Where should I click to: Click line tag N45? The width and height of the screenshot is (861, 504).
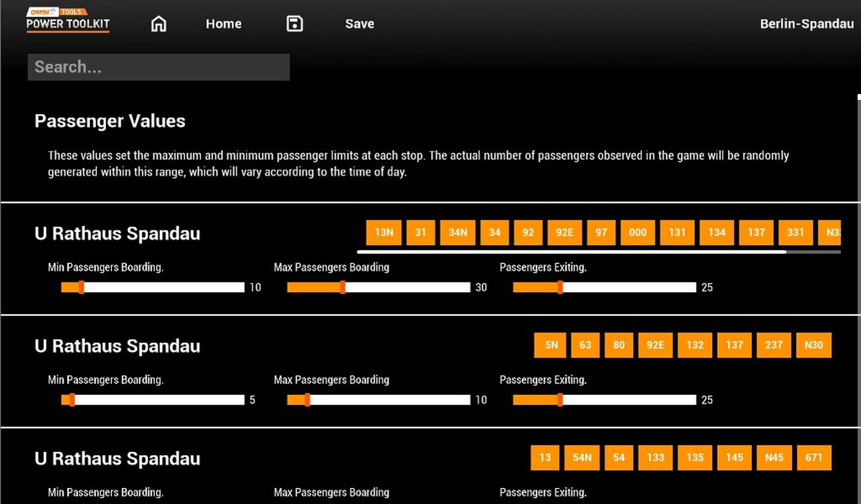774,458
